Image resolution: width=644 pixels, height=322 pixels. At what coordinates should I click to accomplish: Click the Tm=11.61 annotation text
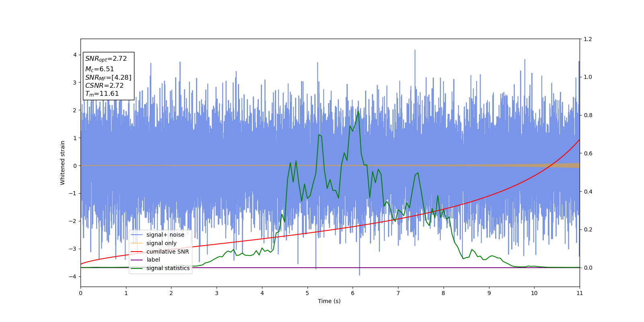tap(102, 94)
